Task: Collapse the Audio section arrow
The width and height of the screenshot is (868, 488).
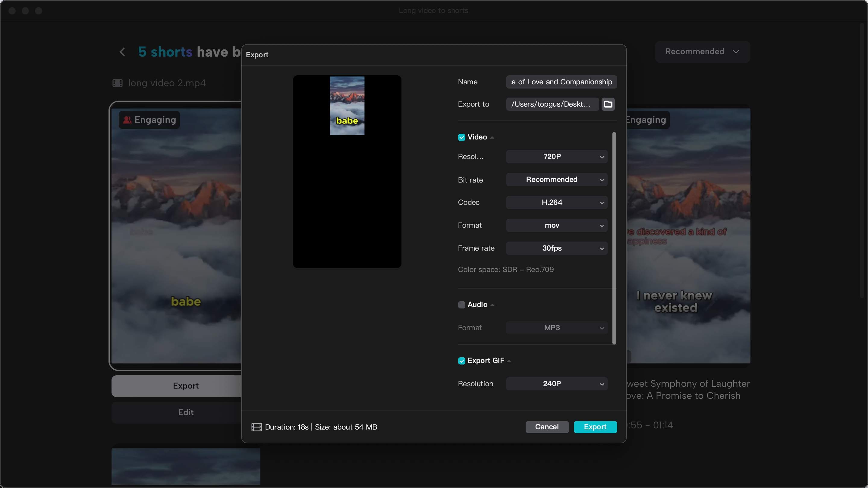Action: pyautogui.click(x=492, y=305)
